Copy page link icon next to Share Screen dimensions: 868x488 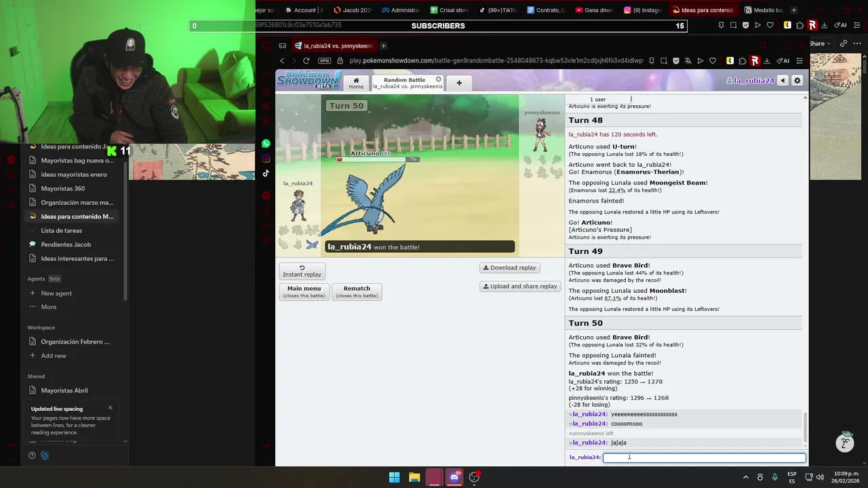coord(843,43)
